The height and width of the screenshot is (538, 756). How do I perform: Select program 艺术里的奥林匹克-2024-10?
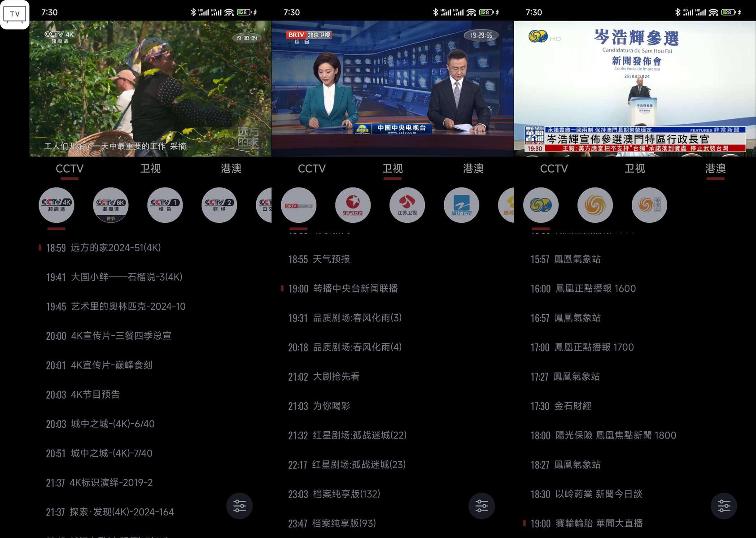click(116, 306)
